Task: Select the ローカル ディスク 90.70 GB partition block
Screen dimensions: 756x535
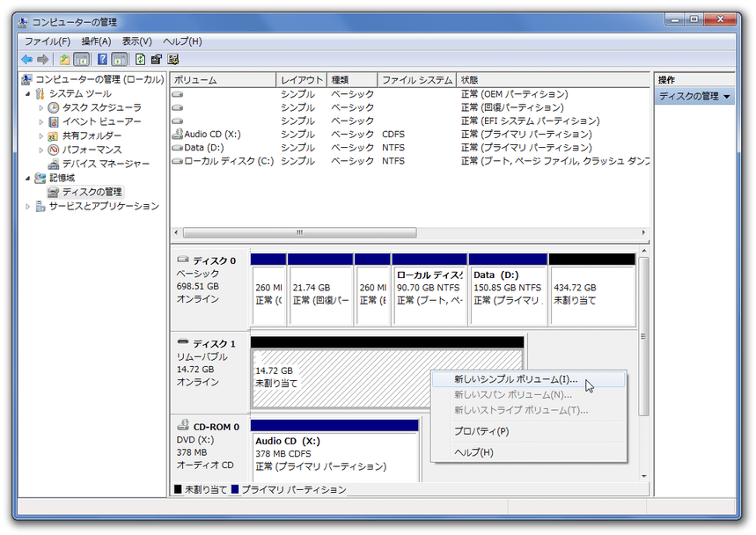Action: point(429,289)
